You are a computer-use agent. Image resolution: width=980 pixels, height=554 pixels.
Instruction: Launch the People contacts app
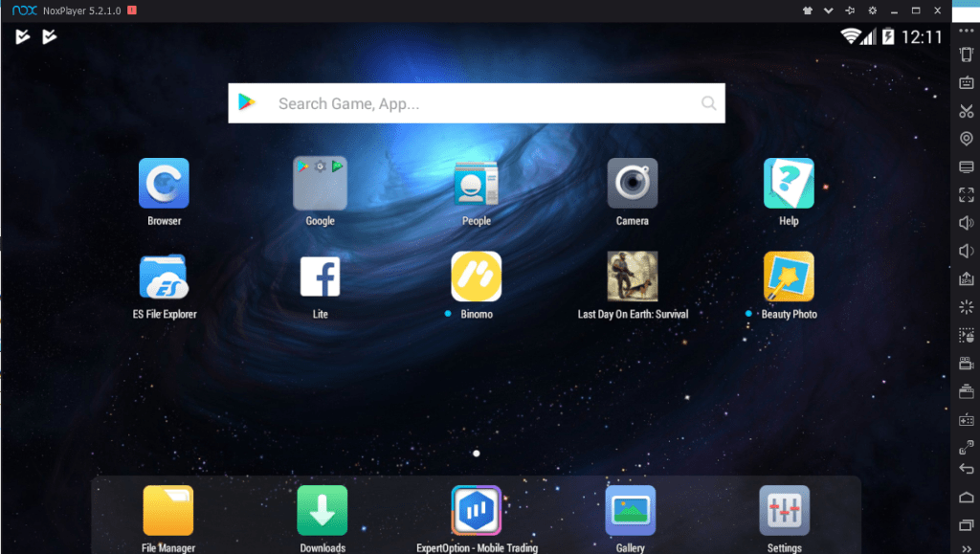point(477,183)
